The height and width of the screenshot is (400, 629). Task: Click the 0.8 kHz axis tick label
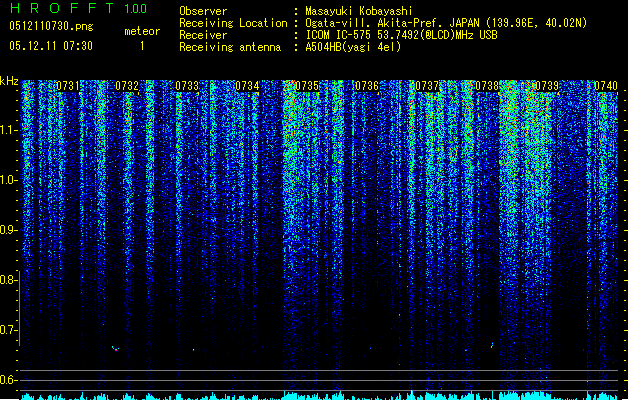point(8,280)
